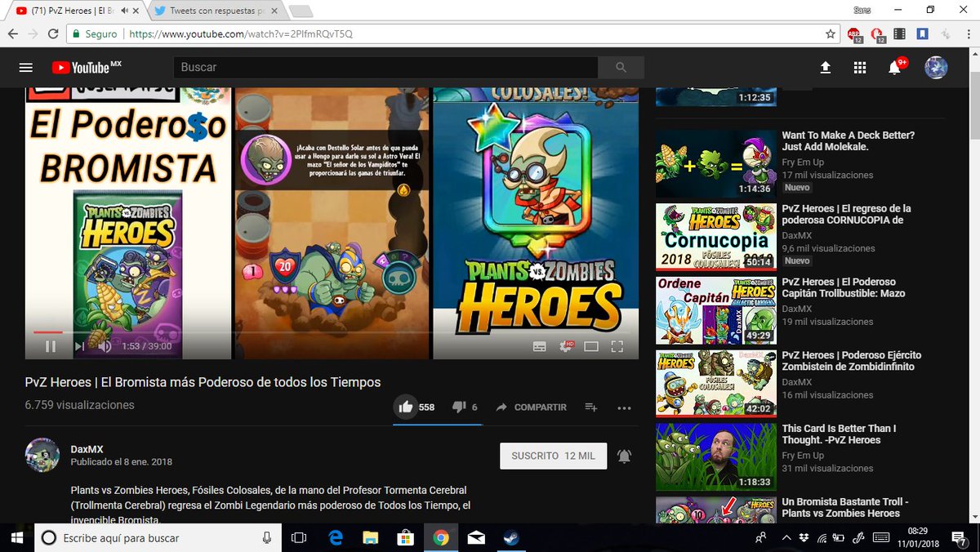The width and height of the screenshot is (980, 552).
Task: Go to YouTube home via the logo
Action: click(x=87, y=68)
